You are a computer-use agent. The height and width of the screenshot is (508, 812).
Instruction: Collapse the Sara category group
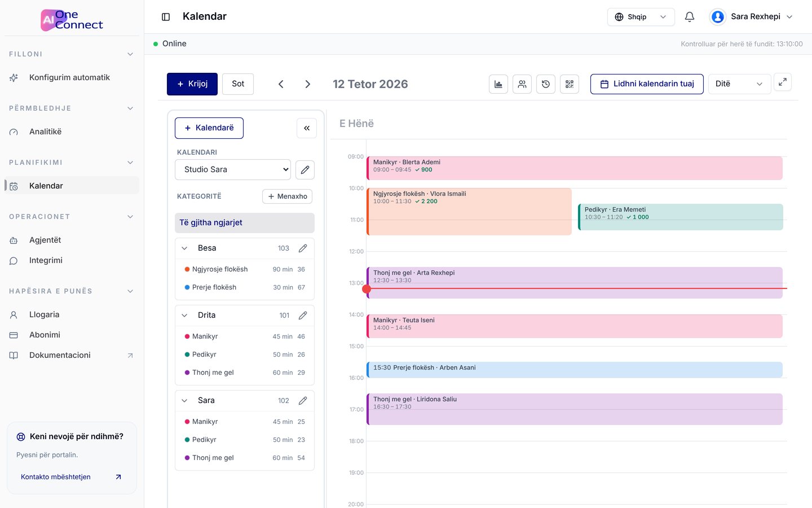point(184,401)
